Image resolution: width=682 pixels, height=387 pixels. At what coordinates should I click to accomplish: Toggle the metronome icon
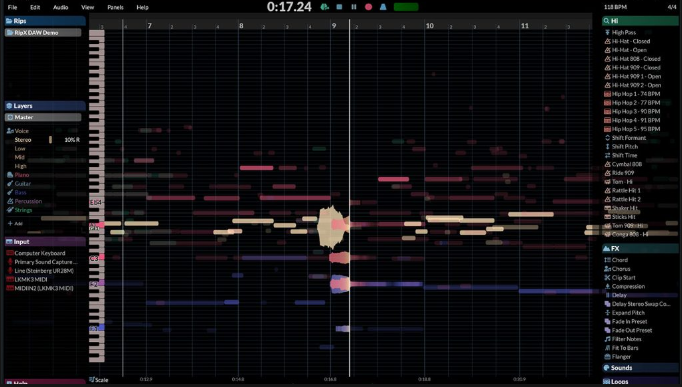pos(383,7)
